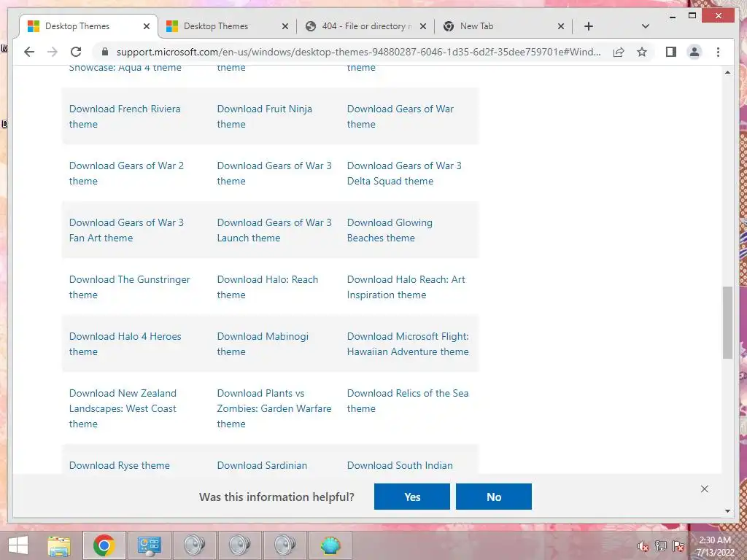Click the page vertical scrollbar thumb

click(x=727, y=322)
